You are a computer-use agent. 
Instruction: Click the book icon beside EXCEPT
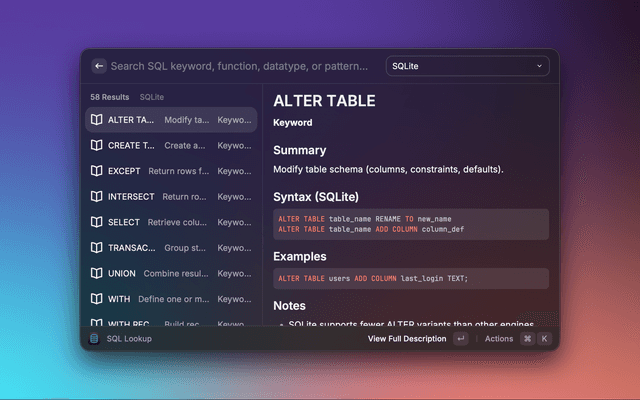(96, 171)
